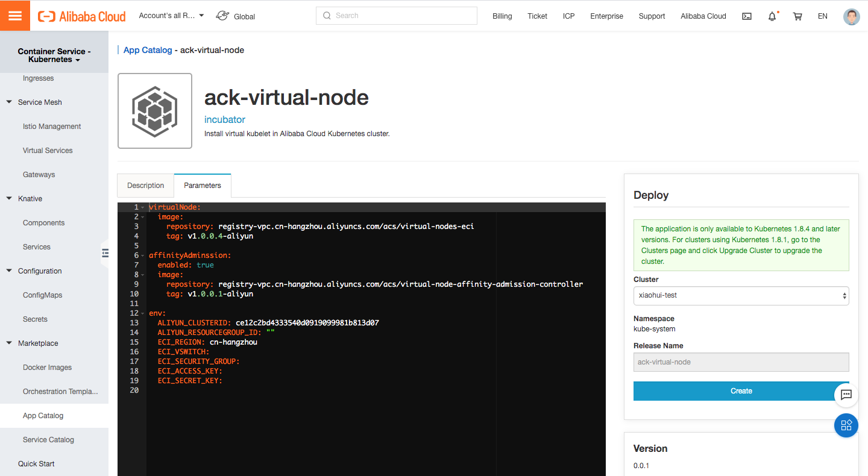
Task: Open Quick Start
Action: [36, 464]
